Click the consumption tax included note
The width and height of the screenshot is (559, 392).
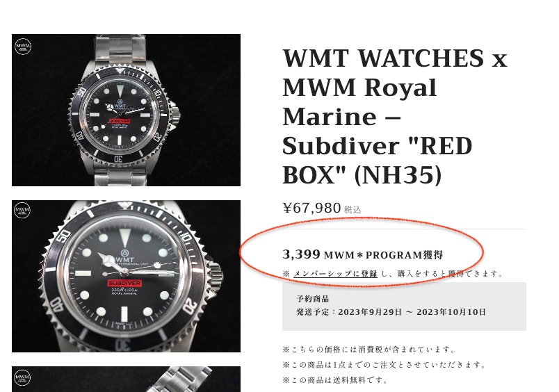pyautogui.click(x=369, y=350)
